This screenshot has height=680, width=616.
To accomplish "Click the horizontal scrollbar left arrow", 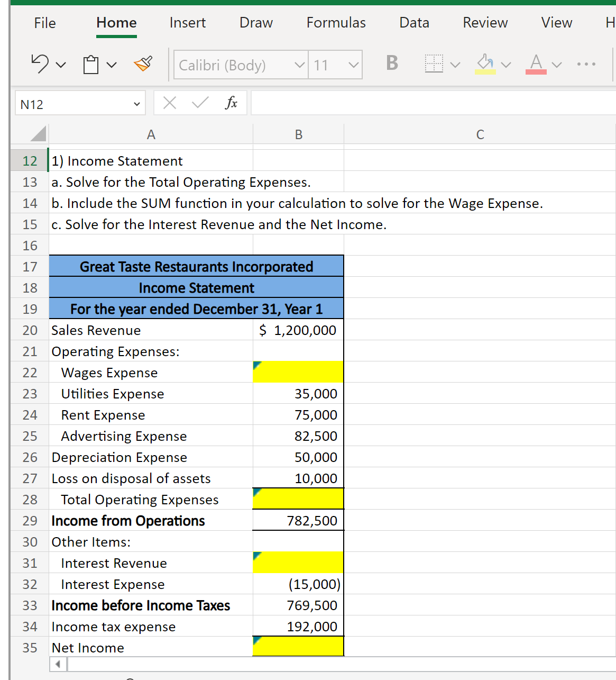I will point(58,664).
